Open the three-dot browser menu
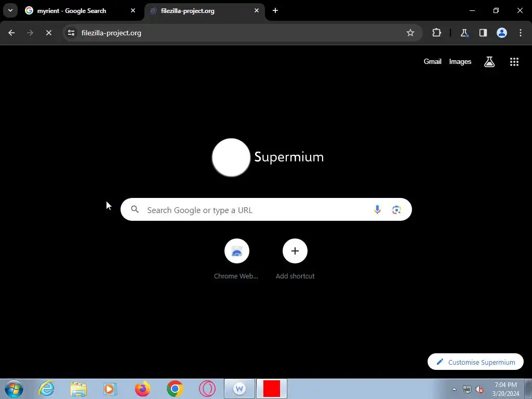Image resolution: width=532 pixels, height=399 pixels. 521,33
